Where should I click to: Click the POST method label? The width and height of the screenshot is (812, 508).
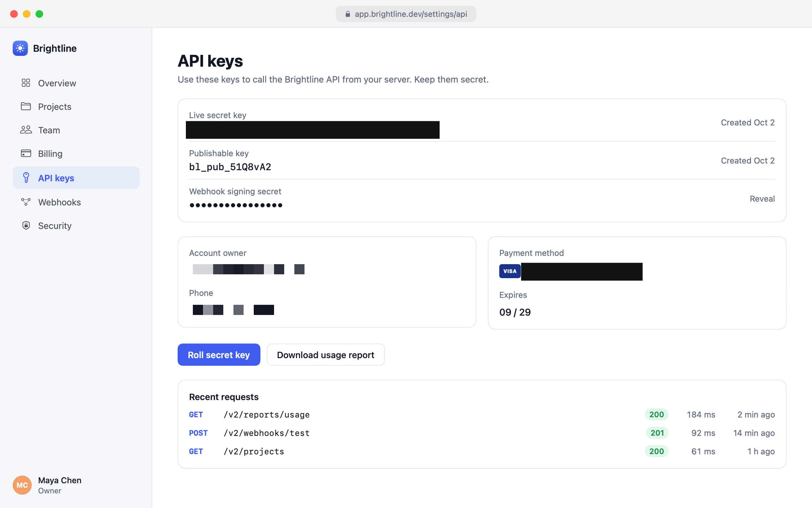click(x=198, y=433)
